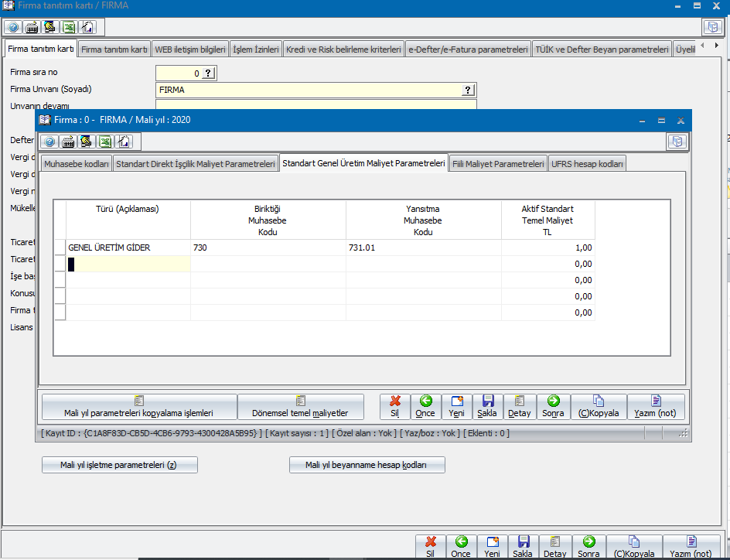Click keyboard icon in Firma tanıtım kartı toolbar
This screenshot has height=560, width=730.
pyautogui.click(x=32, y=28)
